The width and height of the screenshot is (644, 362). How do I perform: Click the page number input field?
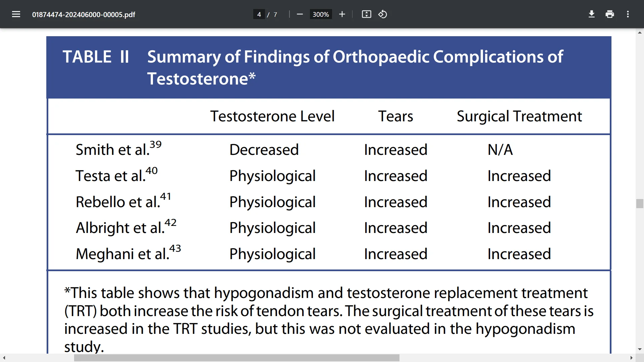click(x=259, y=14)
